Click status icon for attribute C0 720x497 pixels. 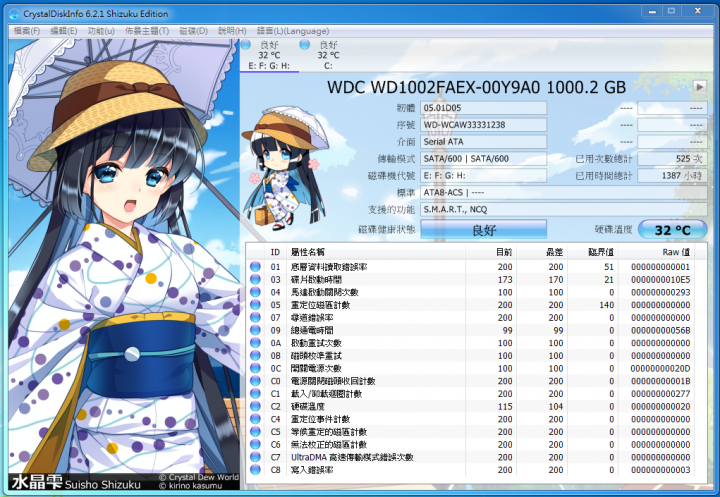(x=255, y=381)
